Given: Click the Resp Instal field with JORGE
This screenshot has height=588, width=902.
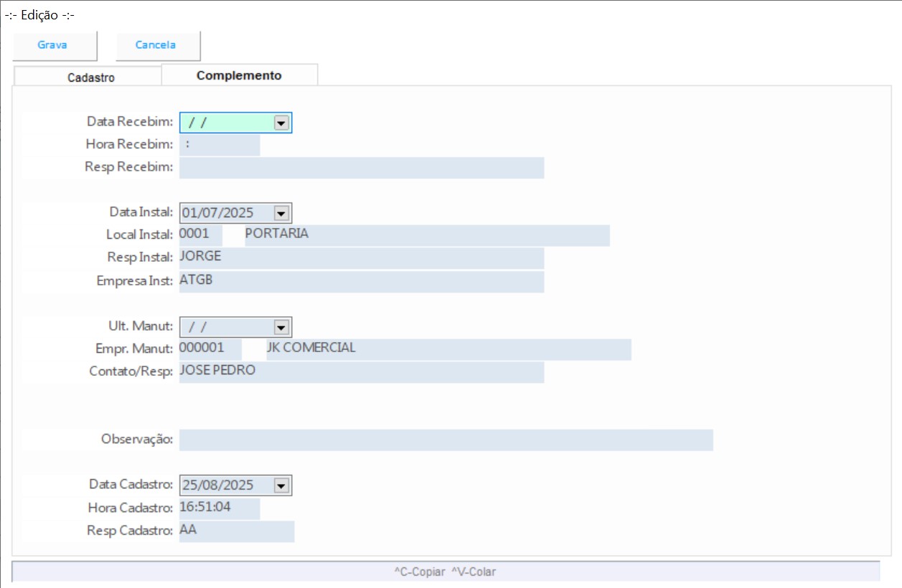Looking at the screenshot, I should point(361,258).
